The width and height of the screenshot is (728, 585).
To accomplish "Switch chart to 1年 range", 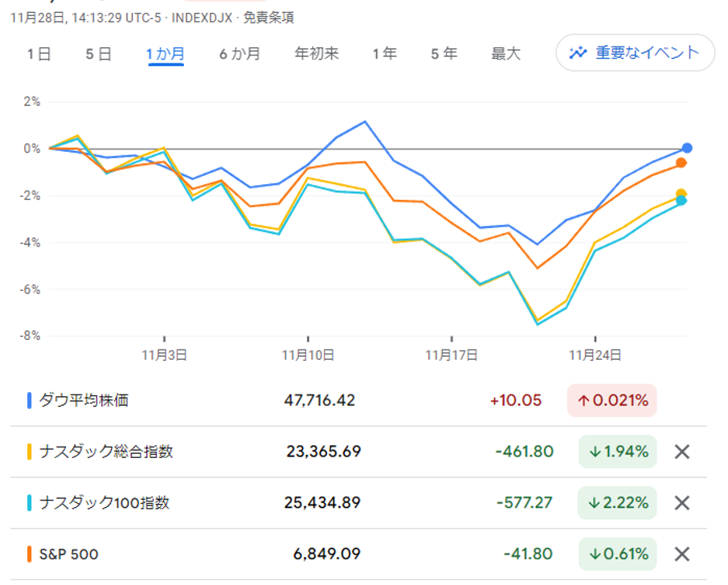I will (384, 54).
